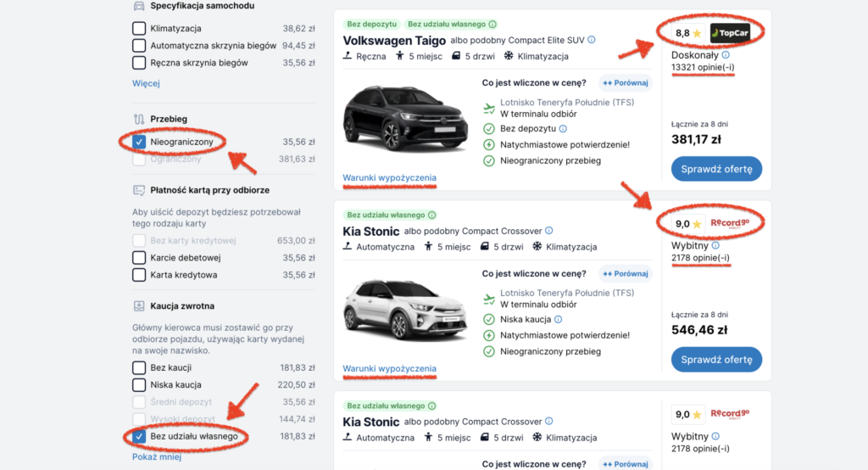Click info icon beside Wybitny on 546,46 zł card
This screenshot has width=868, height=470.
tap(715, 245)
